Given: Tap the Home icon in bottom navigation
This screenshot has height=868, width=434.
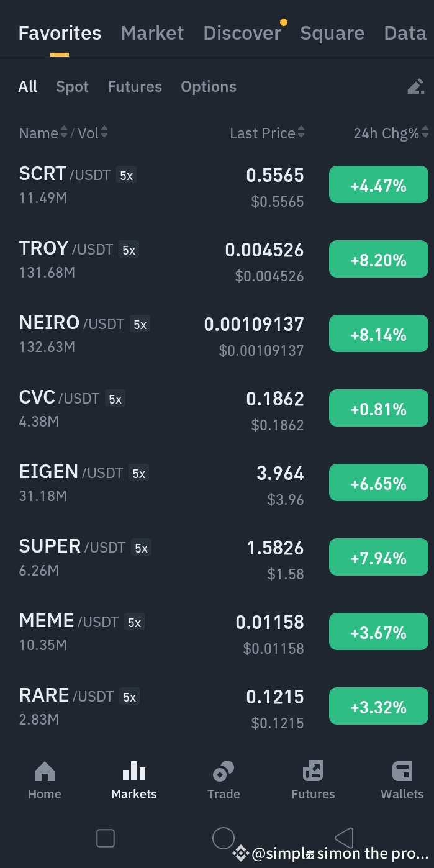Looking at the screenshot, I should tap(45, 772).
